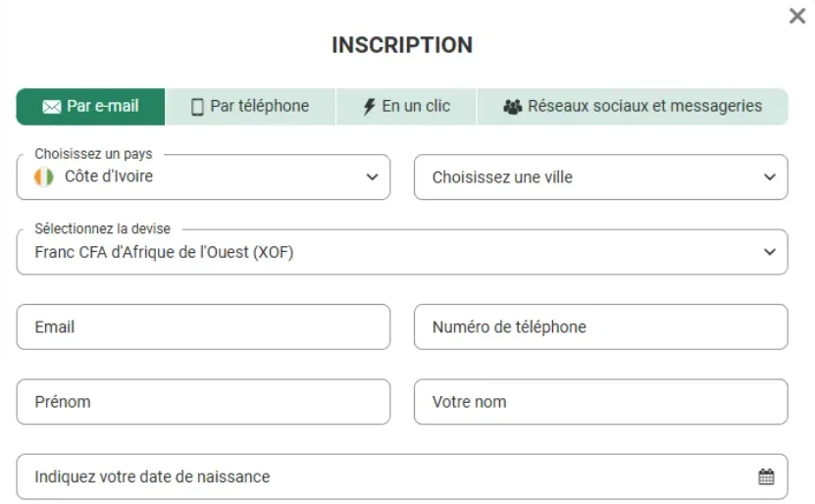This screenshot has height=504, width=815.
Task: Click the lightning bolt icon for En un clic
Action: click(x=369, y=107)
